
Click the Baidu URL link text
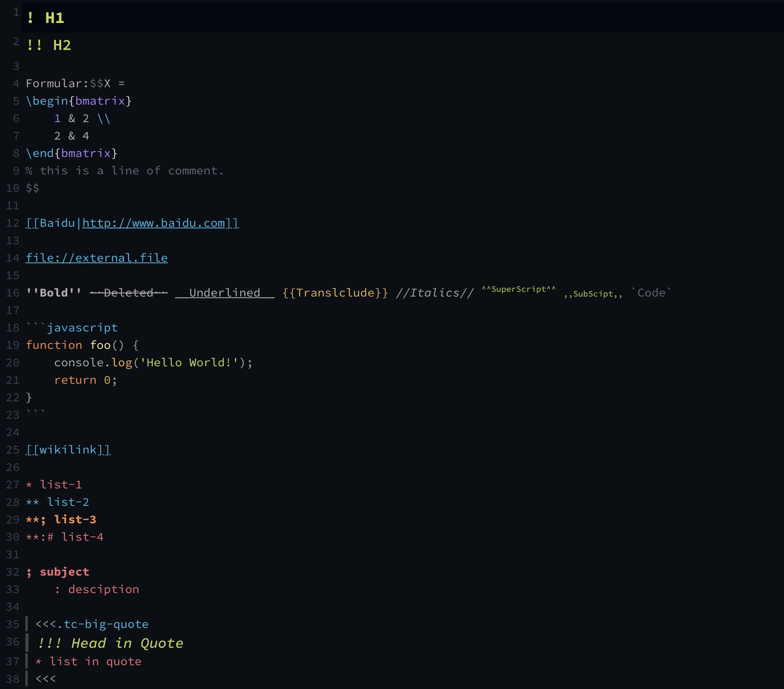[155, 223]
